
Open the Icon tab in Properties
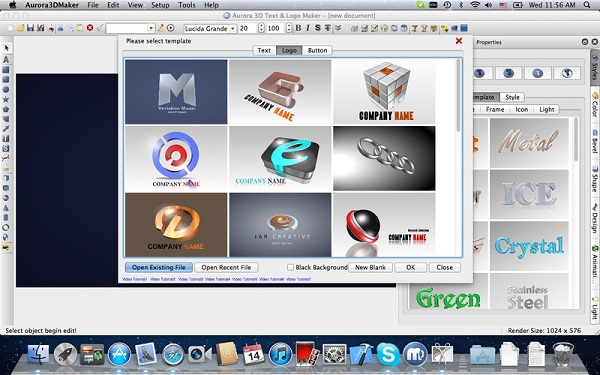coord(522,109)
